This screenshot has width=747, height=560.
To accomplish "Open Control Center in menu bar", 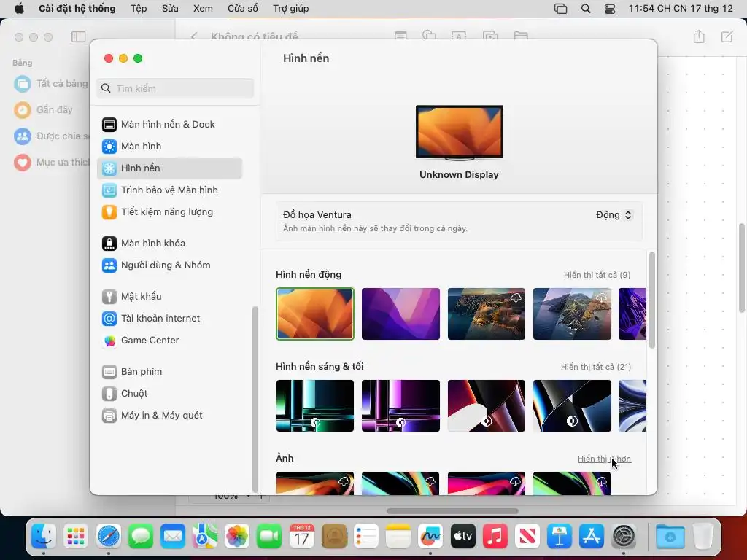I will [x=610, y=9].
